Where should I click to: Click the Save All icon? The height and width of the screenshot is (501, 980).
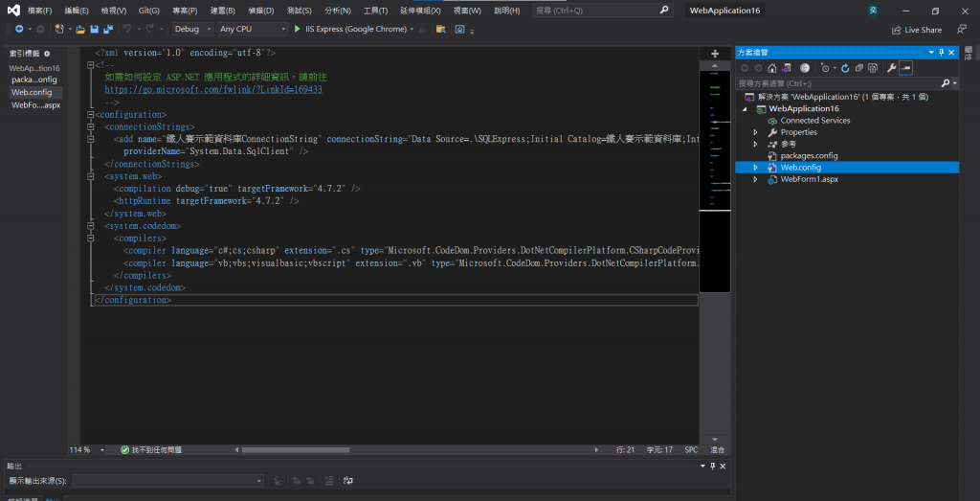click(x=108, y=29)
